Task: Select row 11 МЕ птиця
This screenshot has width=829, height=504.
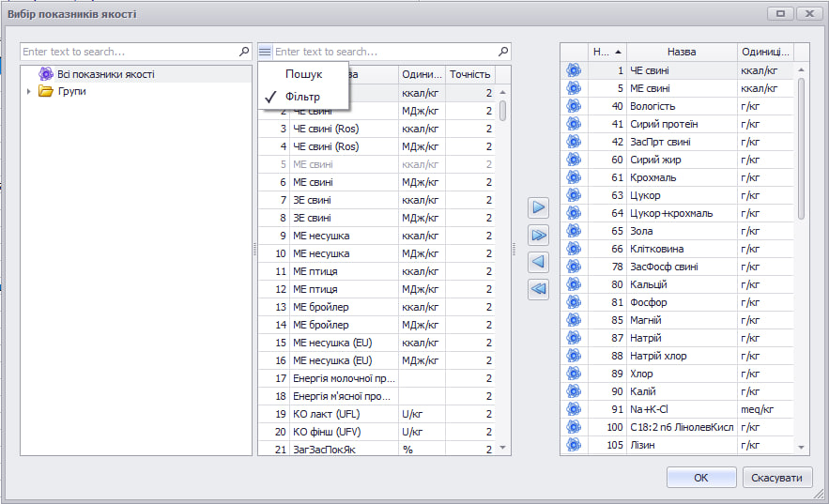Action: pyautogui.click(x=377, y=271)
